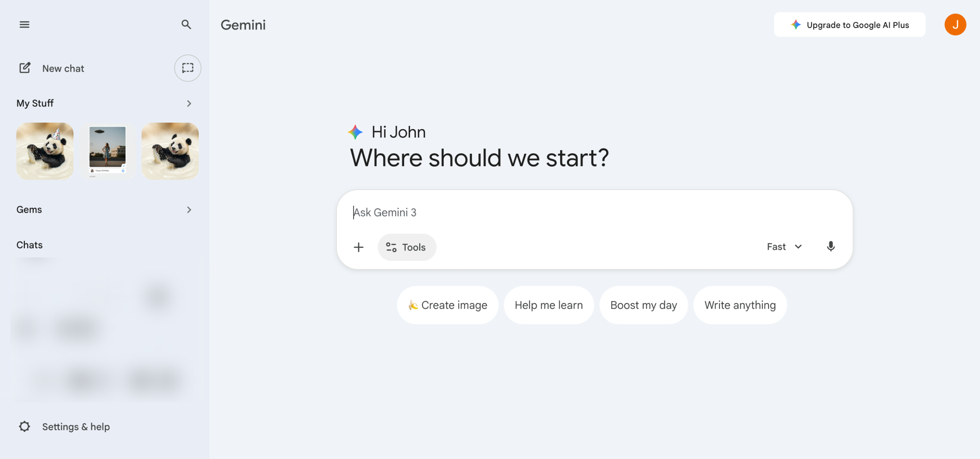The width and height of the screenshot is (980, 459).
Task: Open search chats magnifier icon
Action: click(186, 25)
